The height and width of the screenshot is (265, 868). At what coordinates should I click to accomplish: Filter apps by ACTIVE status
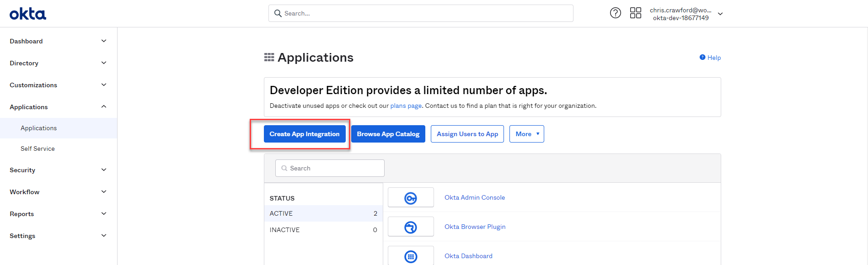point(323,213)
